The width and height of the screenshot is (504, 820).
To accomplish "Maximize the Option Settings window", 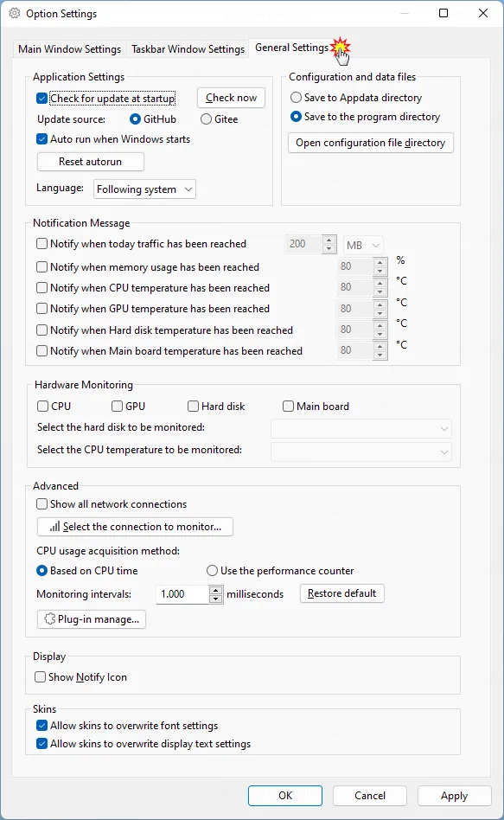I will tap(443, 13).
